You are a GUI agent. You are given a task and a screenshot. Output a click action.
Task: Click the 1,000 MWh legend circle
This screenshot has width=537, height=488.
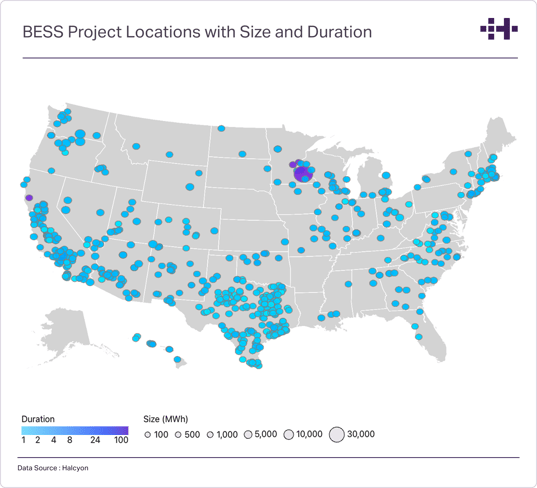(x=210, y=435)
